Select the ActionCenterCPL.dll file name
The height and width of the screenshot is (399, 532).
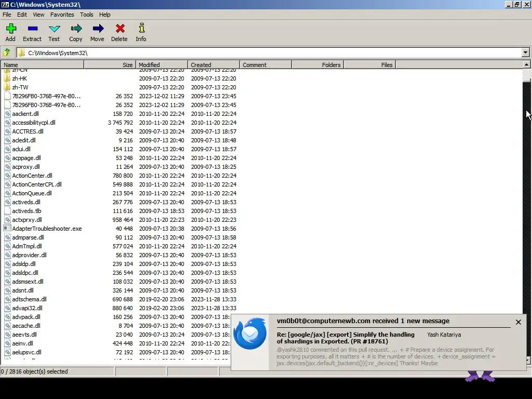coord(37,184)
